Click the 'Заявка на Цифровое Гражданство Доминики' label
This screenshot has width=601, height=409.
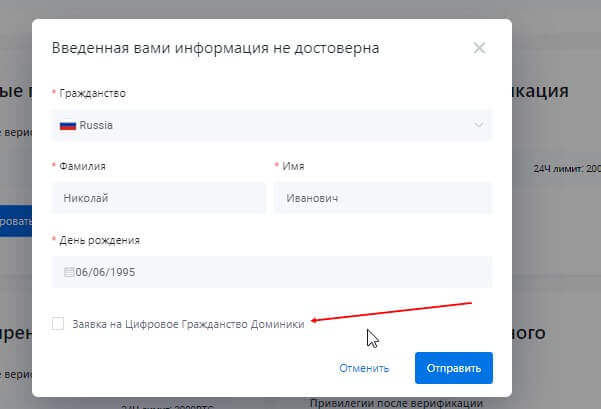pyautogui.click(x=188, y=324)
